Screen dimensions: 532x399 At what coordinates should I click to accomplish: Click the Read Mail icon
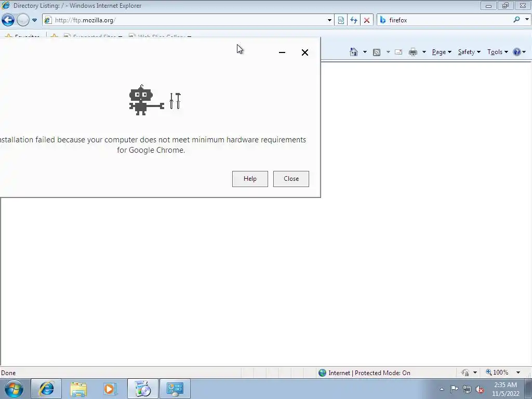coord(398,52)
